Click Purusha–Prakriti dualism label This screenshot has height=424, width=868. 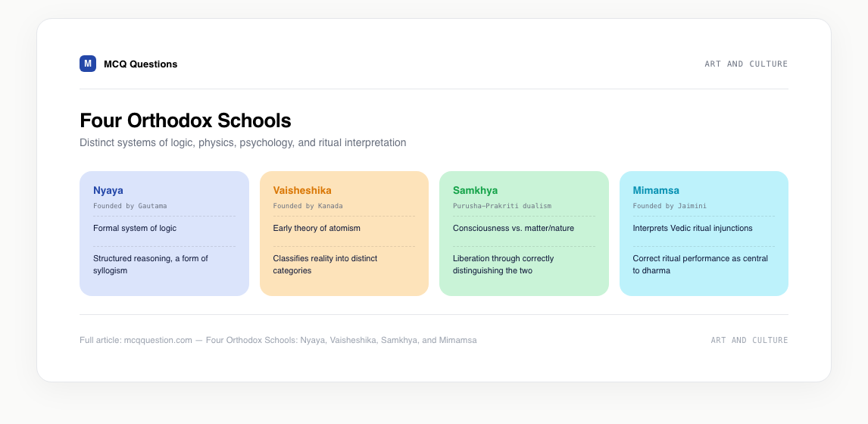[502, 206]
